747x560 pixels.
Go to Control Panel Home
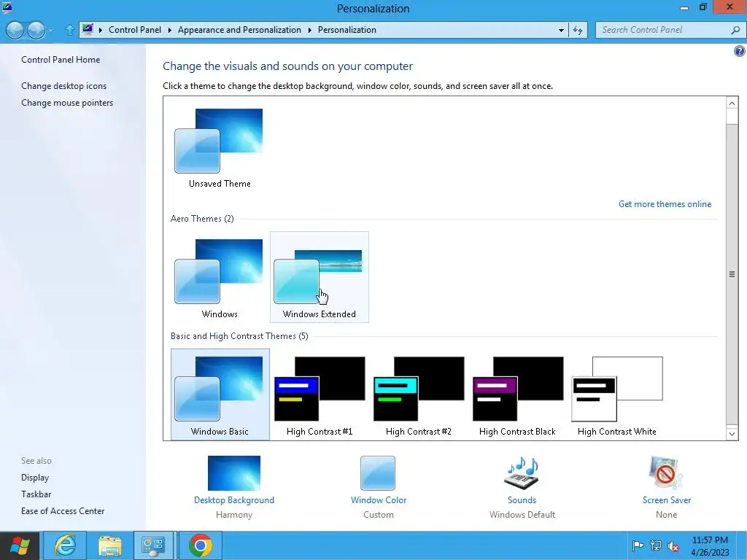(x=61, y=60)
